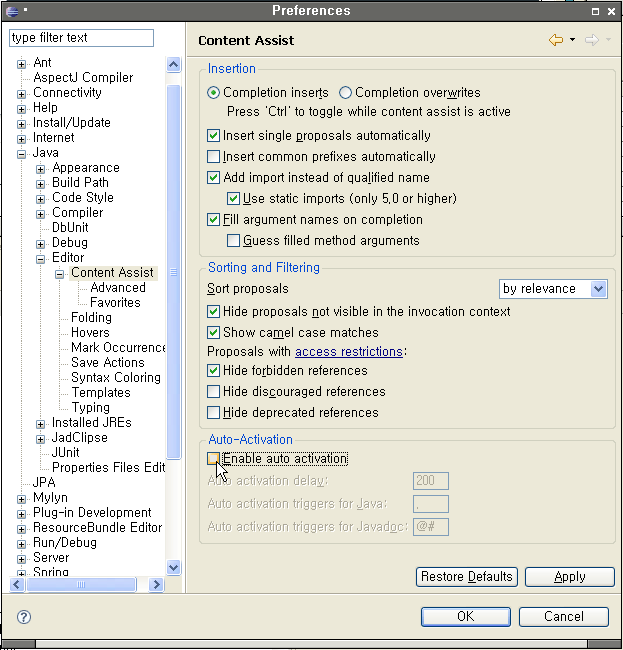Click horizontal scroll left arrow in tree

coord(17,585)
